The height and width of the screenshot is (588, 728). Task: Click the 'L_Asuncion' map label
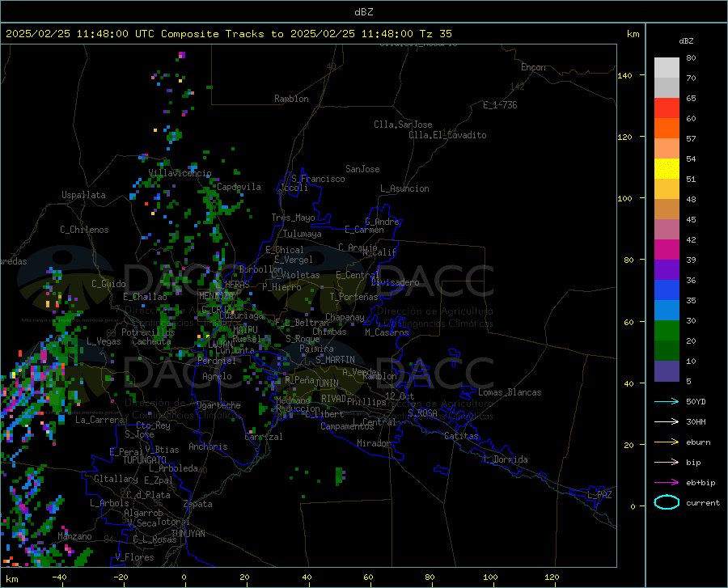coord(404,188)
